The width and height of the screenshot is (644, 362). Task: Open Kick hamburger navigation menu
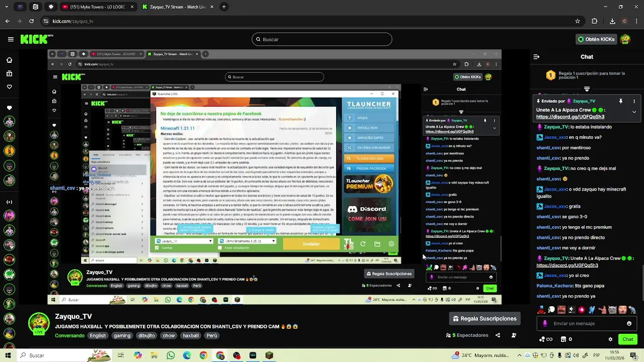[x=11, y=39]
